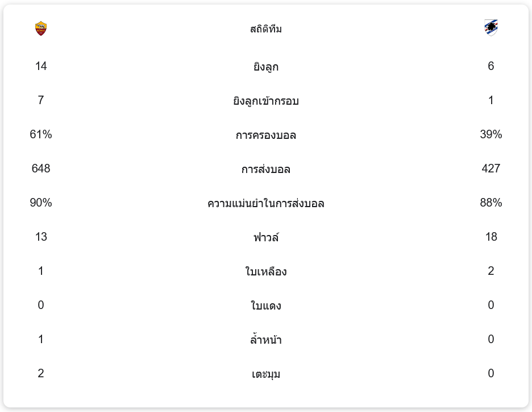This screenshot has height=412, width=532.
Task: Click the ความแม่นยำในการส่งบอล label
Action: (x=266, y=204)
